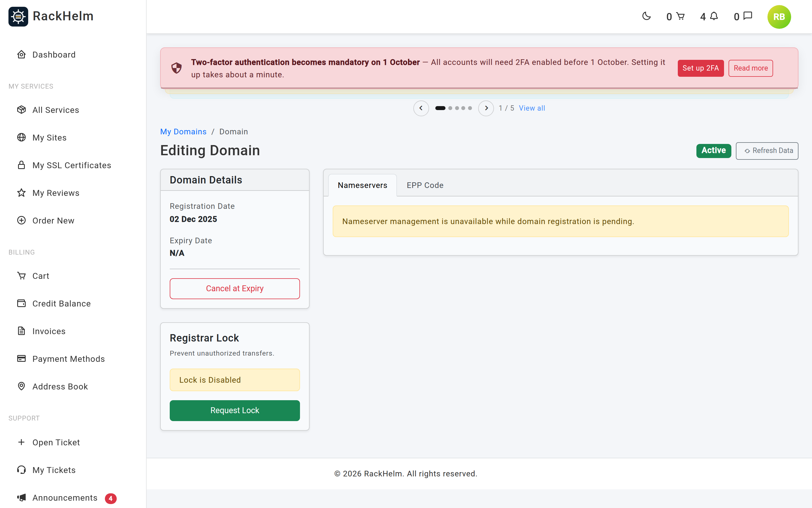Go to Dashboard in sidebar
Image resolution: width=812 pixels, height=508 pixels.
pos(54,54)
